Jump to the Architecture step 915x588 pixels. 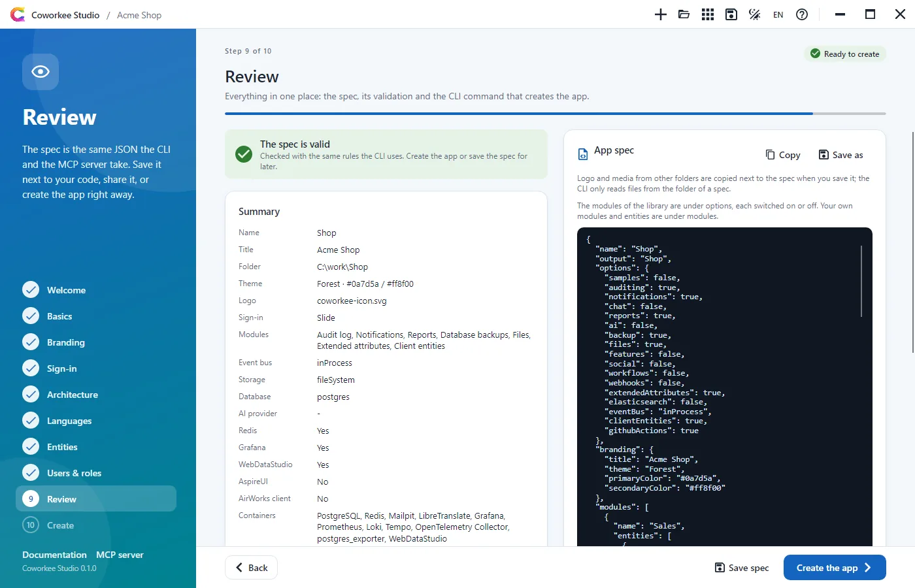pos(96,395)
